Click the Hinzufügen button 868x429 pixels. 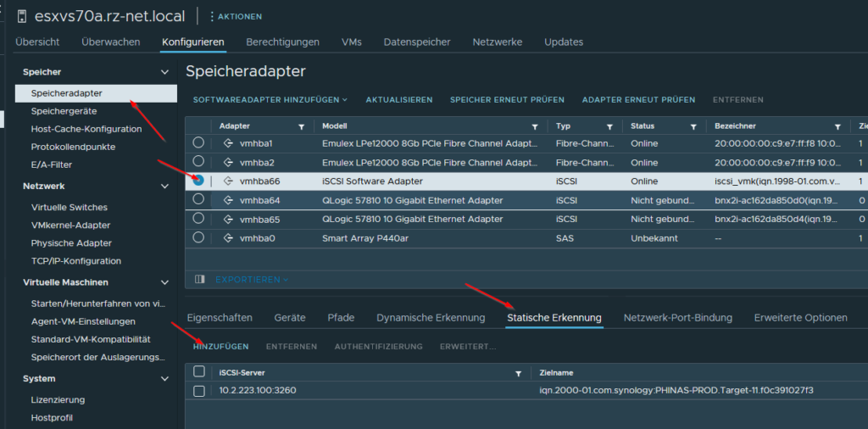[x=220, y=347]
